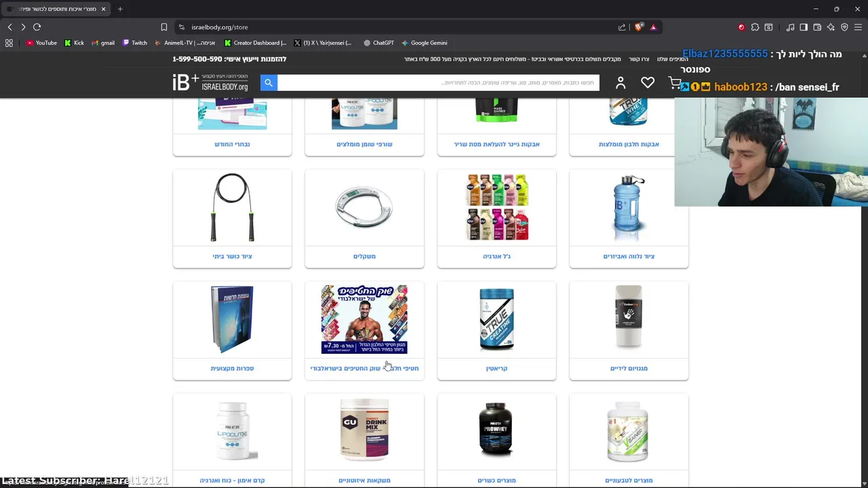Image resolution: width=868 pixels, height=488 pixels.
Task: Open the AnimeIL-TV bookmark
Action: click(184, 43)
